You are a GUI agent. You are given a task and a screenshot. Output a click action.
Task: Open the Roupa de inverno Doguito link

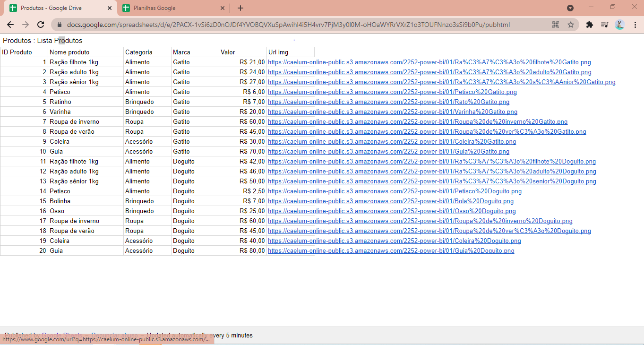(420, 221)
